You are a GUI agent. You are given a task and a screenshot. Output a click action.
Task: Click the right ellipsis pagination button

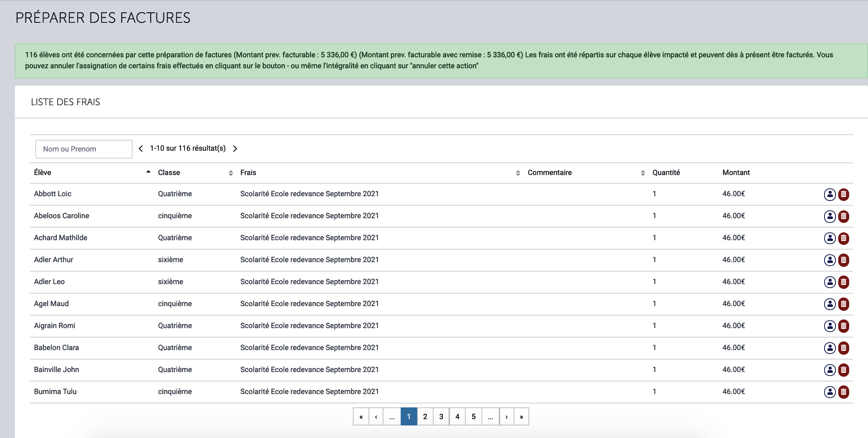click(490, 416)
